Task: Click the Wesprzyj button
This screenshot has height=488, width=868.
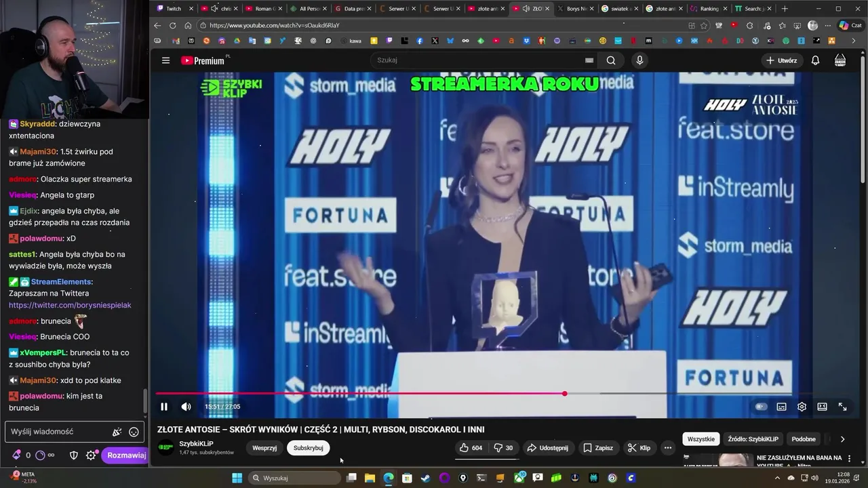Action: click(264, 448)
